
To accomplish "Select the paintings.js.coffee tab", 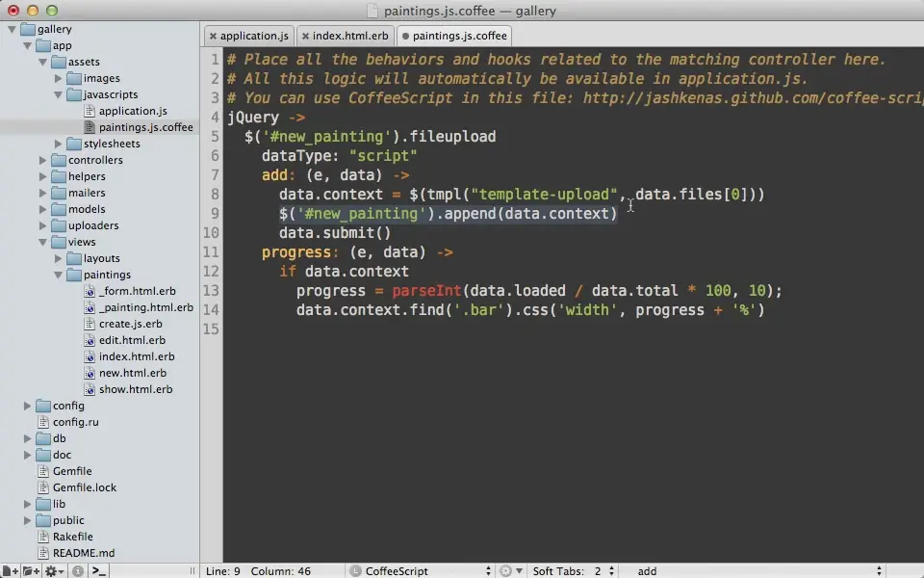I will click(x=460, y=36).
